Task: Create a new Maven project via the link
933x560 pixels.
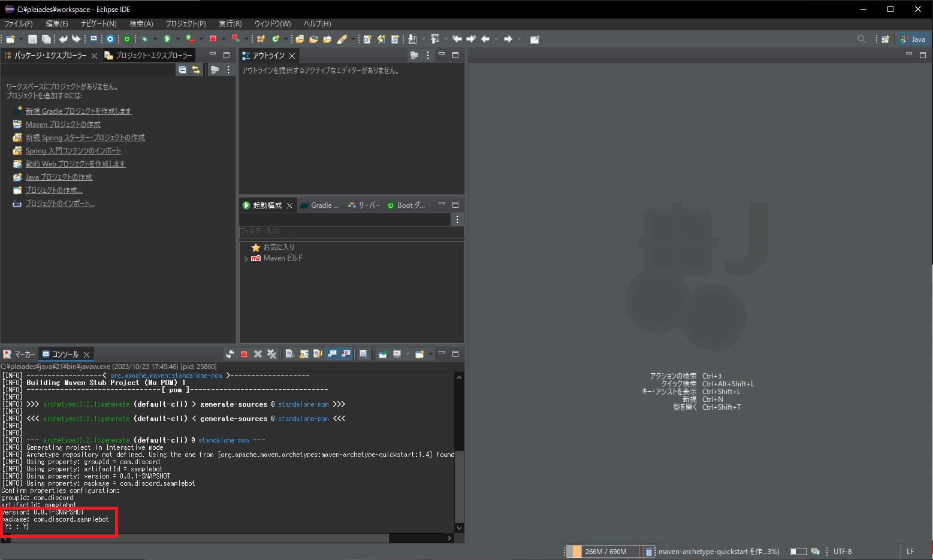Action: [x=63, y=124]
